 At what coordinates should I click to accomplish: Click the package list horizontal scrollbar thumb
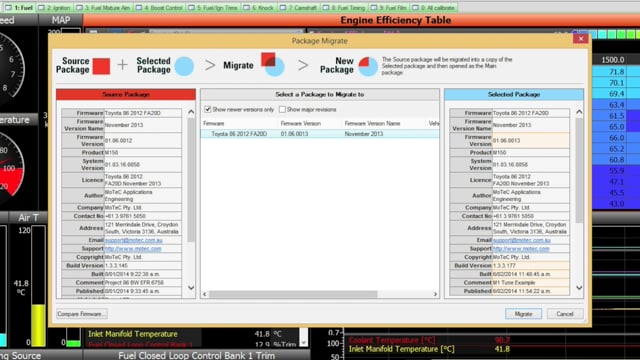(293, 294)
